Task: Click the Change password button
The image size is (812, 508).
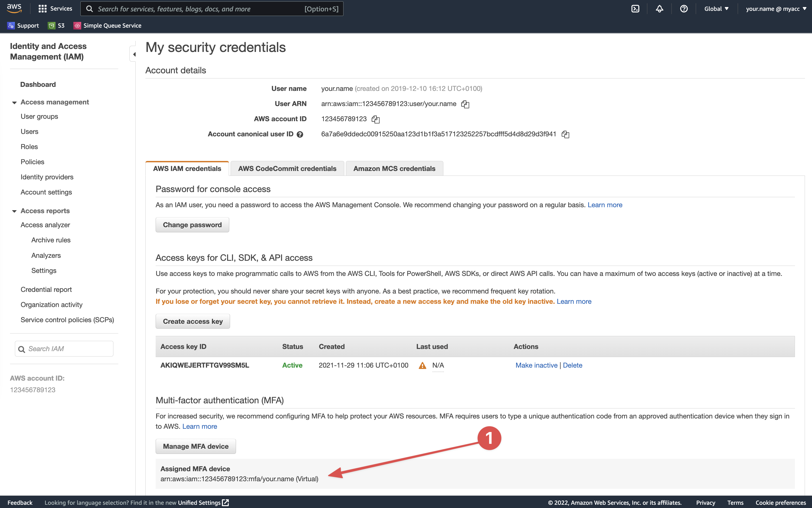Action: tap(192, 224)
